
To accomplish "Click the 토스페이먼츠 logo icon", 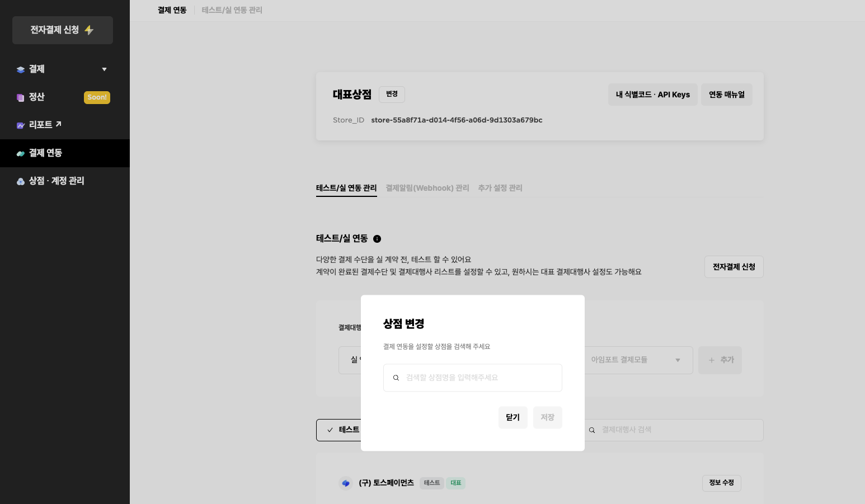I will 346,483.
